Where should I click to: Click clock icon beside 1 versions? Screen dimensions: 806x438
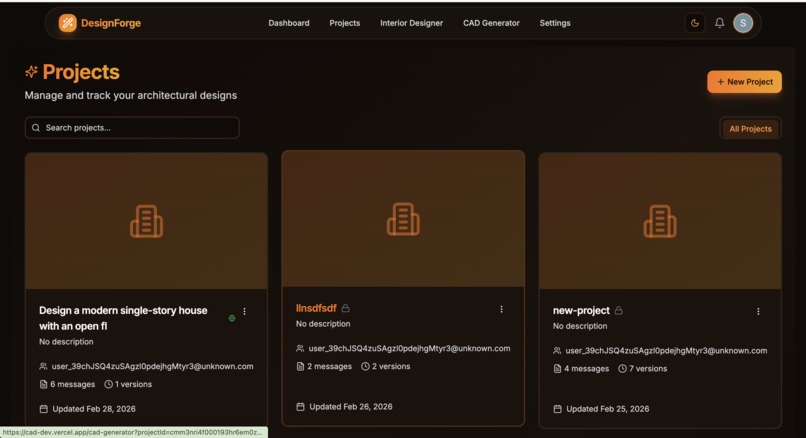tap(108, 384)
